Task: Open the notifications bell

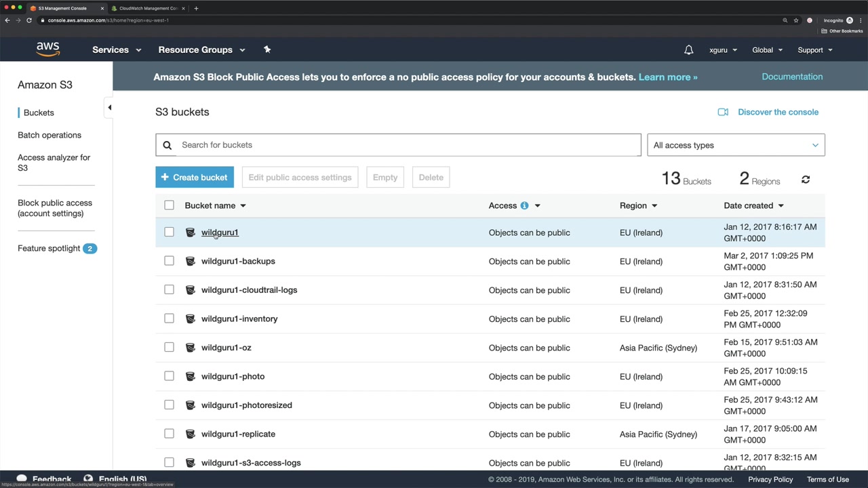Action: 688,50
